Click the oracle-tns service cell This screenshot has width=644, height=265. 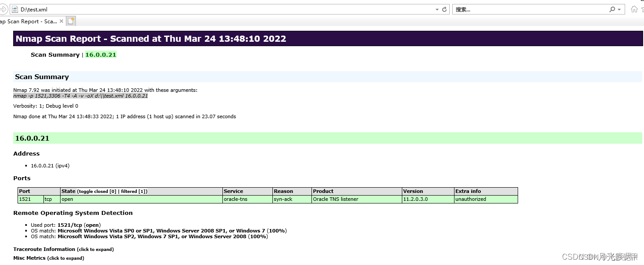point(247,199)
